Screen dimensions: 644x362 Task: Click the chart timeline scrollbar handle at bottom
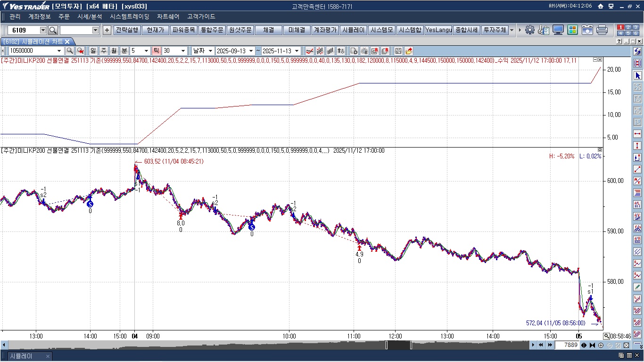pos(398,346)
